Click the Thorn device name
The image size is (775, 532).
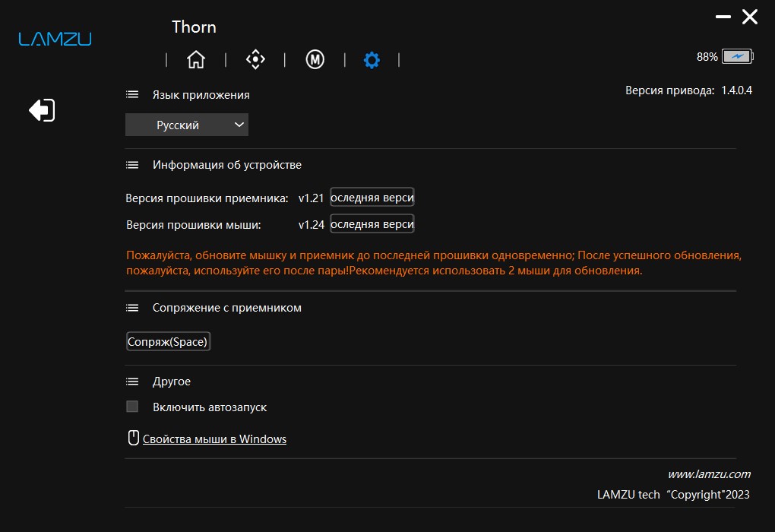(x=194, y=27)
